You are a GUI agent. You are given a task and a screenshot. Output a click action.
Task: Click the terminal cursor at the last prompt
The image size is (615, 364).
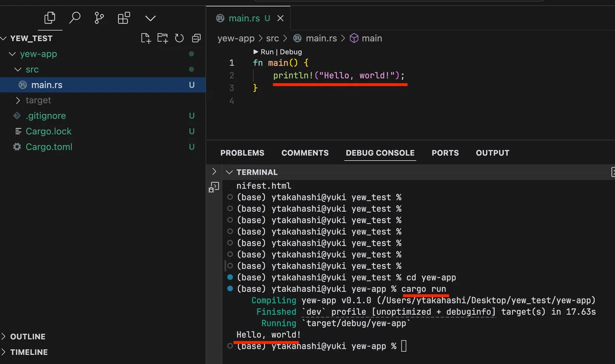[x=404, y=347]
